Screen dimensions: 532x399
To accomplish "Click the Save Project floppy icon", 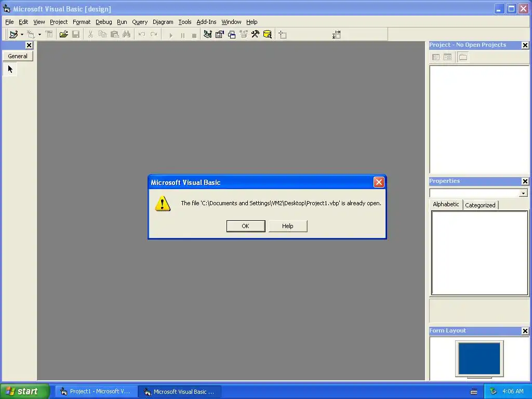I will (x=76, y=34).
